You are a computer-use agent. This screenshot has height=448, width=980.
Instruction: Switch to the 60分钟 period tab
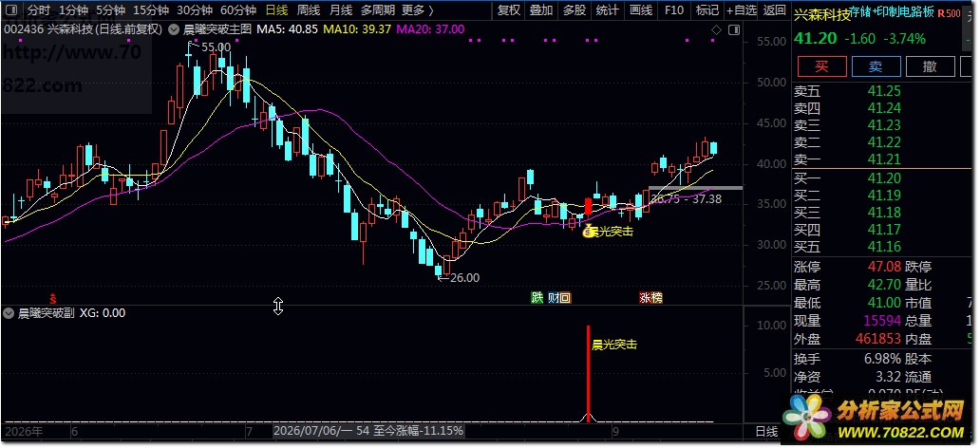[x=238, y=10]
